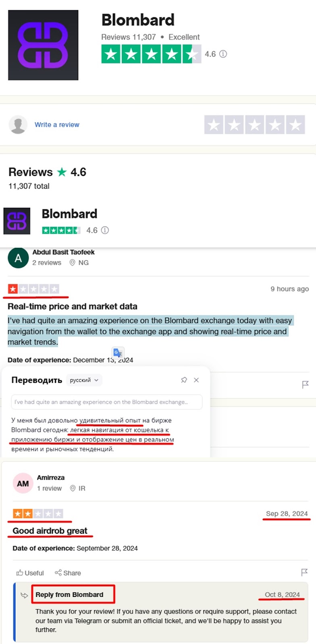Viewport: 316px width, 644px height.
Task: Open the русский language dropdown
Action: click(x=84, y=380)
